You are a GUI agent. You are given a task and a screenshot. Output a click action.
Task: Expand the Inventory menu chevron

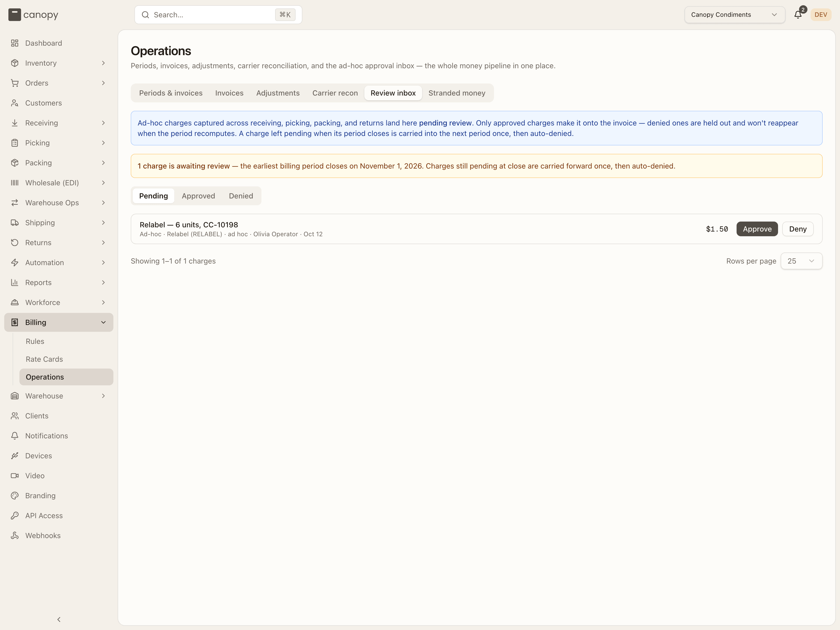tap(103, 63)
